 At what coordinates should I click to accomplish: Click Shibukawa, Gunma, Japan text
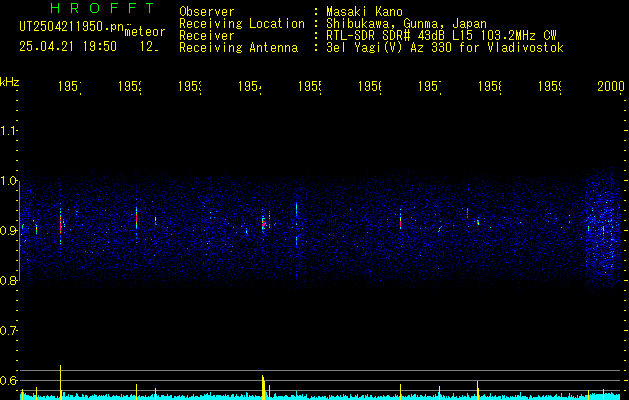406,24
